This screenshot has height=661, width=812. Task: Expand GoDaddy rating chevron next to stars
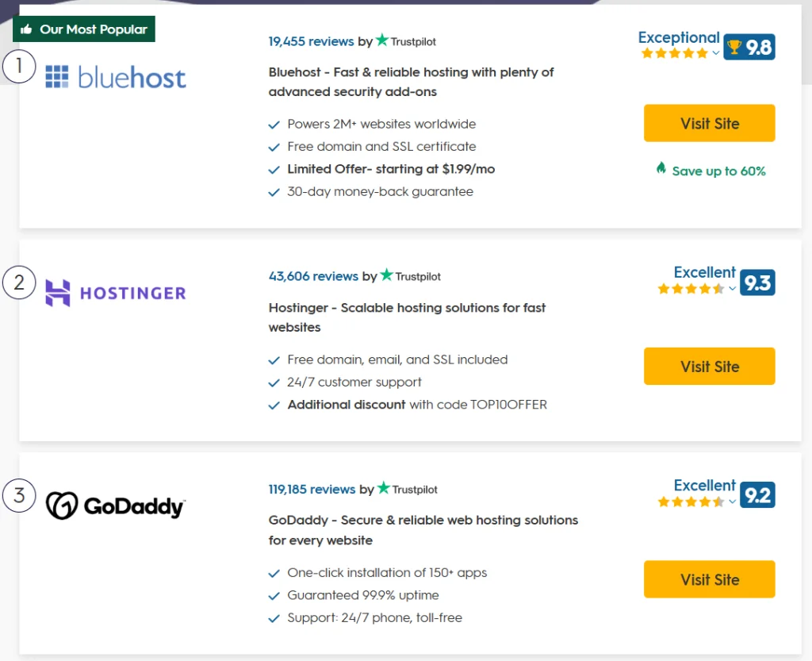[x=732, y=502]
